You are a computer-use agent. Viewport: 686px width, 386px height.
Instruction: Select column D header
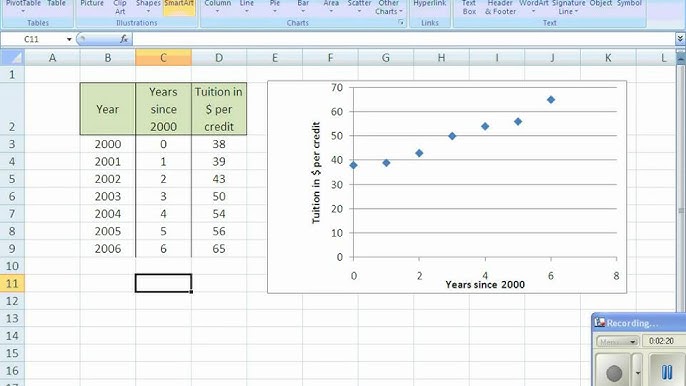(x=219, y=57)
